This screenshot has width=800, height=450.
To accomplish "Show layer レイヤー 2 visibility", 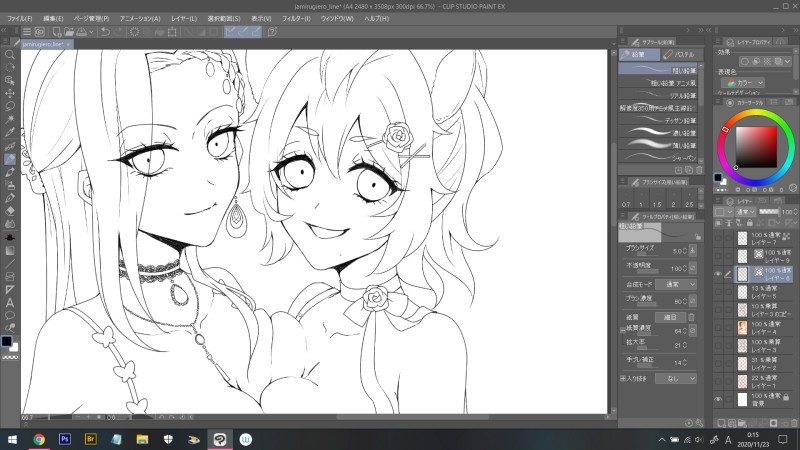I will click(718, 363).
